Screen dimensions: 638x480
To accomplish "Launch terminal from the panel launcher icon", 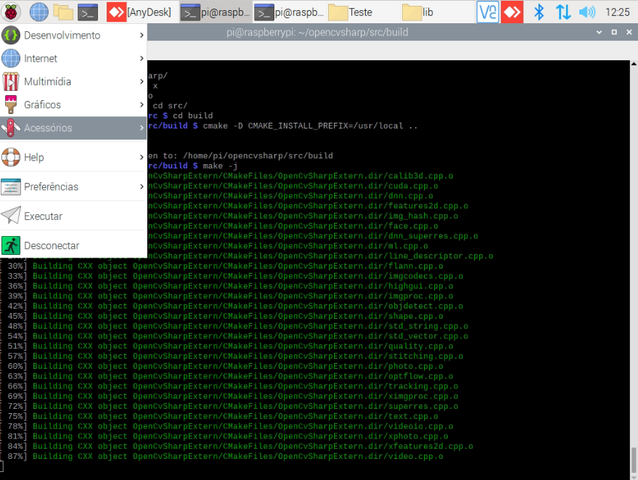I will 88,12.
